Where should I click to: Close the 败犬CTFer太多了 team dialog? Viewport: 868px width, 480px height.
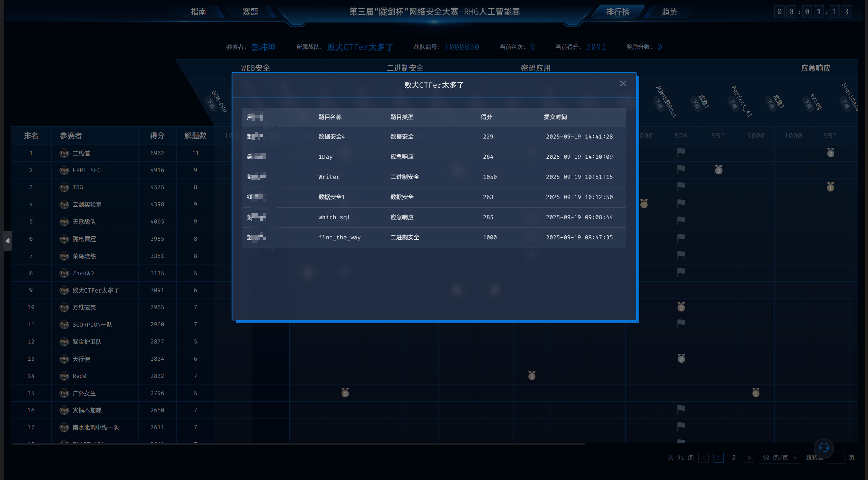[x=623, y=84]
